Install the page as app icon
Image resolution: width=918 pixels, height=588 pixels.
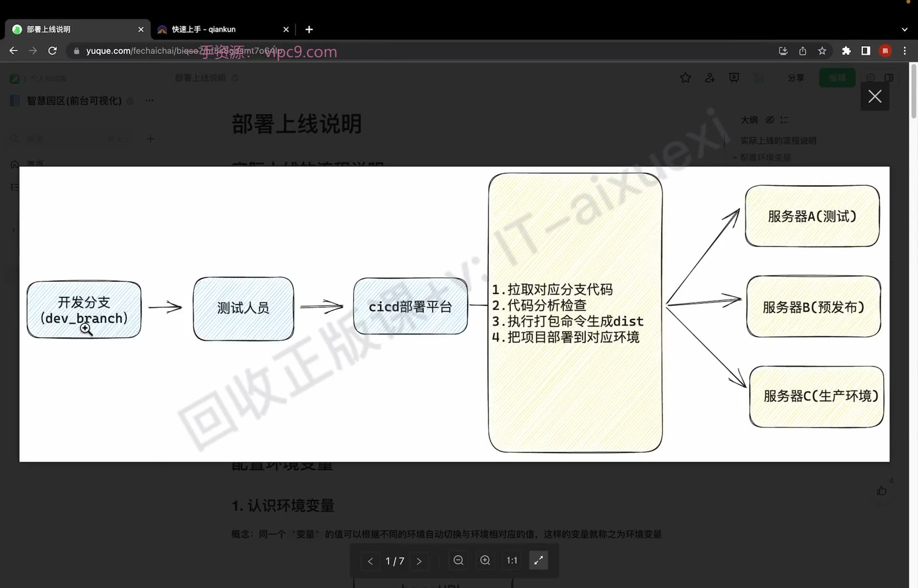coord(783,51)
